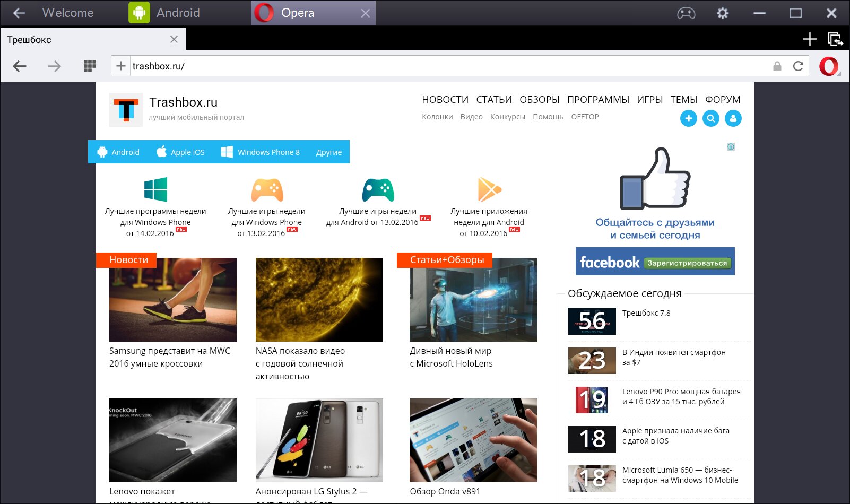The height and width of the screenshot is (504, 850).
Task: Open a new browser tab with plus icon
Action: click(810, 39)
